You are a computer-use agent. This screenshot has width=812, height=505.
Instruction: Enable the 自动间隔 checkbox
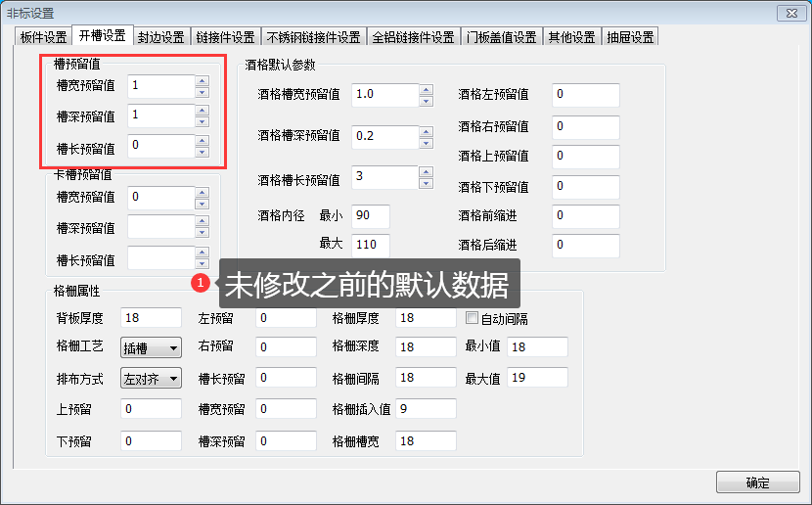(472, 317)
